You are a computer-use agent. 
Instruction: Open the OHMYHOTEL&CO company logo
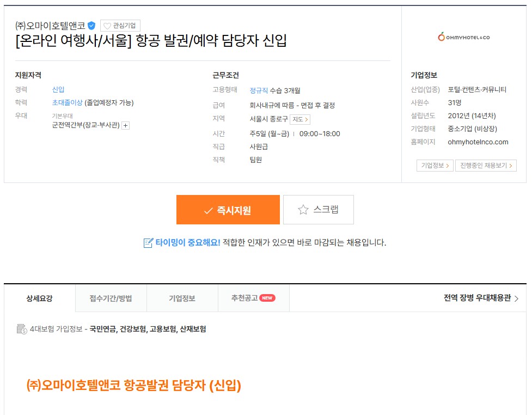pos(463,36)
